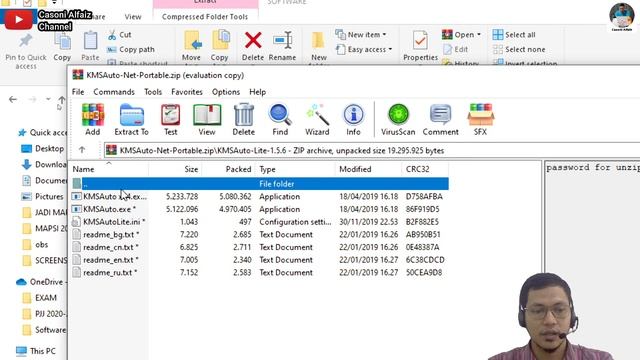Click Paste in the Explorer ribbon
Screen dimensions: 640x360
pos(90,46)
